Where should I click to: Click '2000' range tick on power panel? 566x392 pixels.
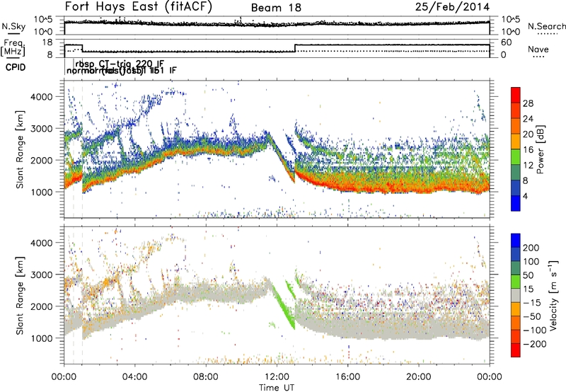coord(42,160)
